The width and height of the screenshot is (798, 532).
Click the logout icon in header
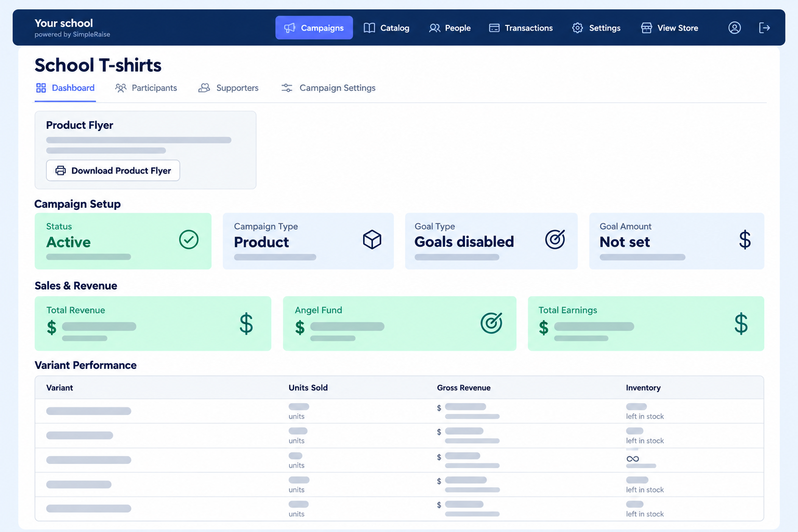click(x=764, y=28)
